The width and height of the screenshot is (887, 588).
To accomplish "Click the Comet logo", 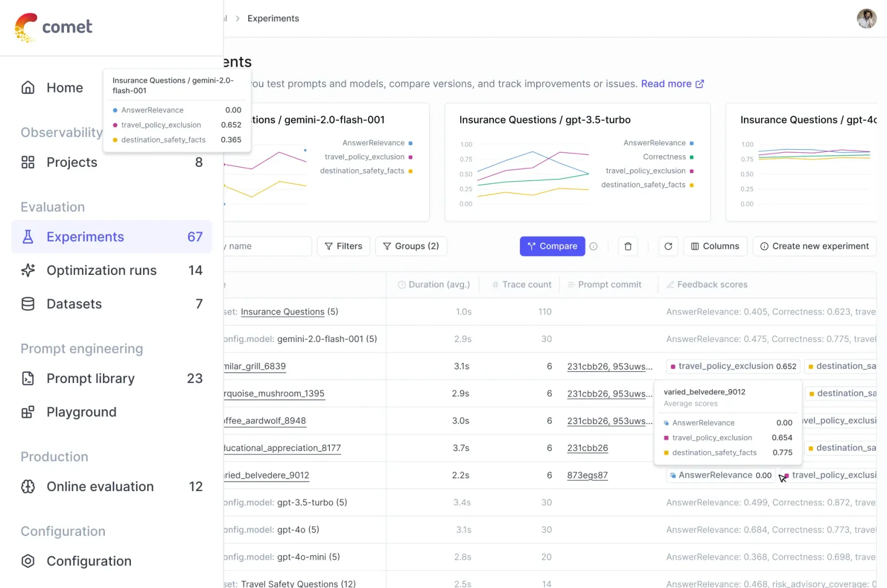I will point(53,27).
